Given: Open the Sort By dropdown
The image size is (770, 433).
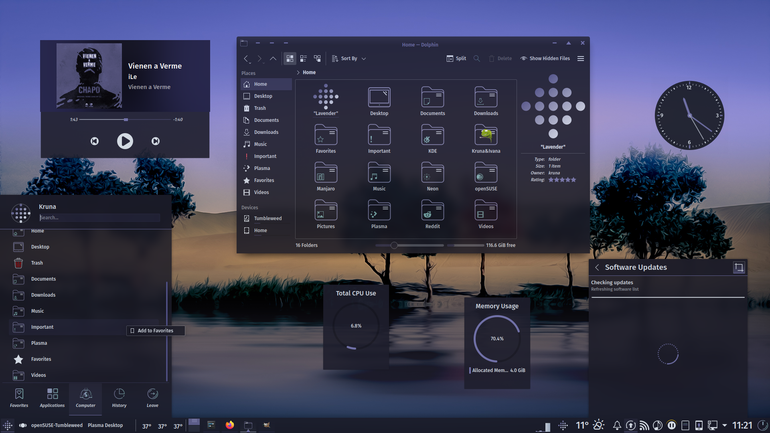Looking at the screenshot, I should click(x=349, y=58).
